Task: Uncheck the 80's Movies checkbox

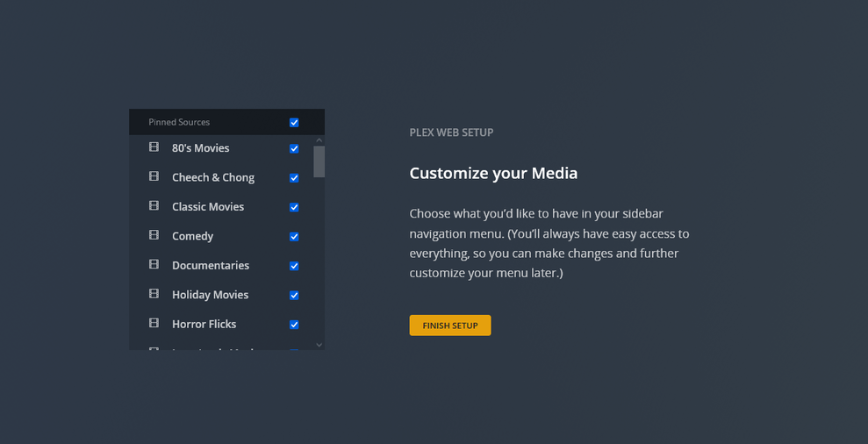Action: pos(294,148)
